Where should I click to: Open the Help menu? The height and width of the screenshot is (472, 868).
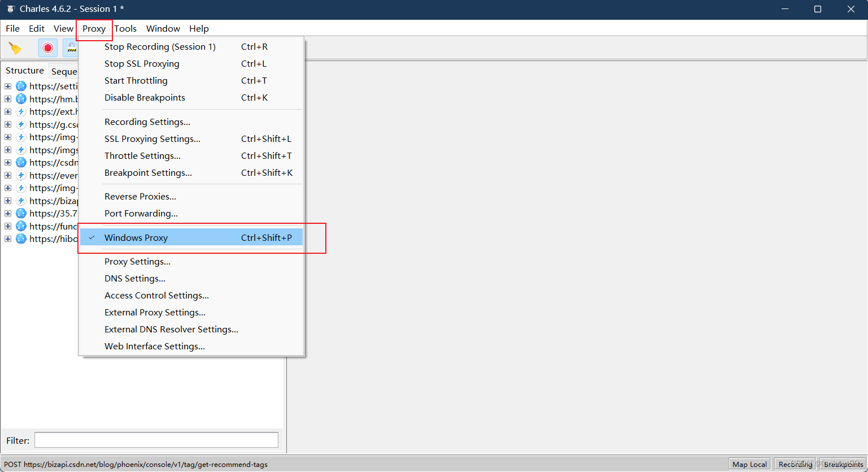coord(199,28)
